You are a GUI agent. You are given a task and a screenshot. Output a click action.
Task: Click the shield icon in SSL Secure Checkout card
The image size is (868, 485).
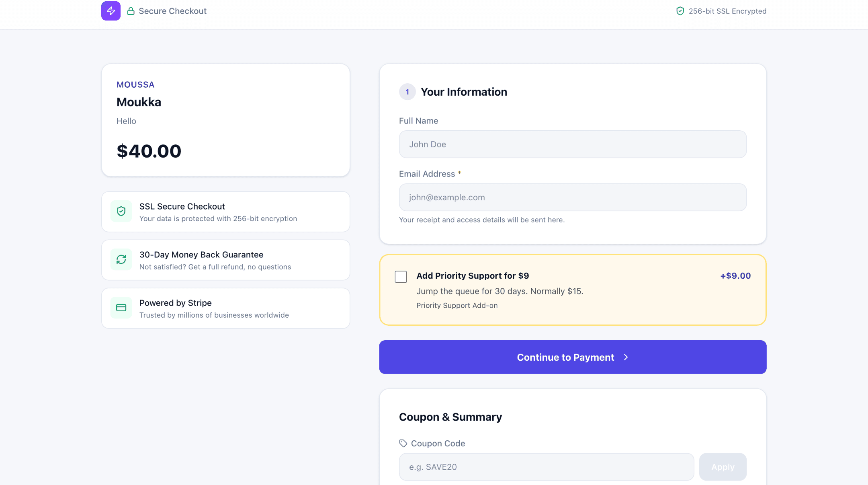tap(121, 211)
